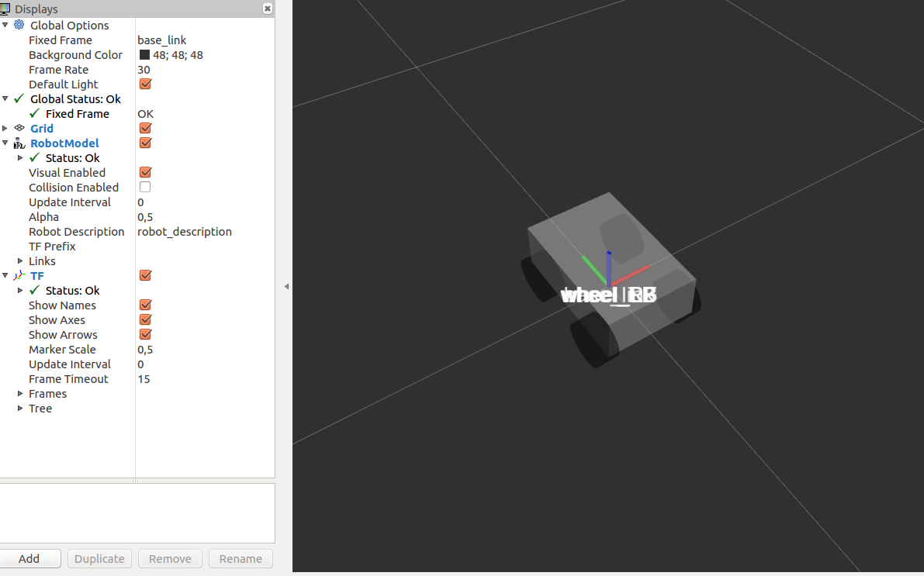The width and height of the screenshot is (924, 576).
Task: Close the Displays panel
Action: 268,9
